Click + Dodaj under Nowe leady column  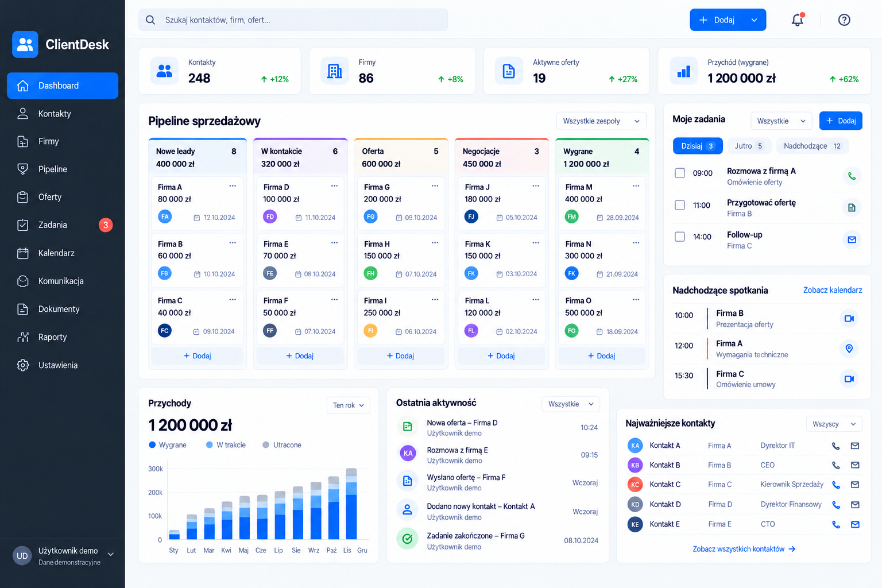[197, 356]
